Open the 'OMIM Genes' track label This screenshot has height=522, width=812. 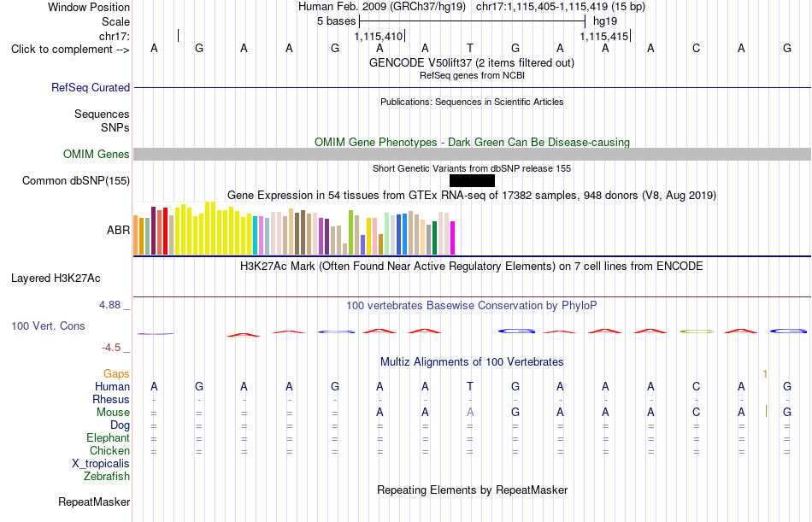pos(96,155)
